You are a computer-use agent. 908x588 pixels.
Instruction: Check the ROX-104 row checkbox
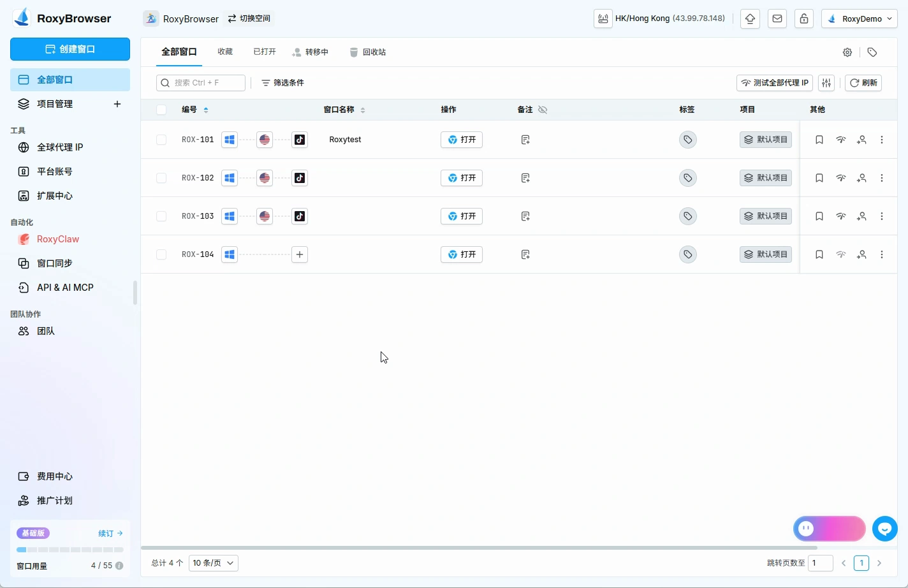coord(161,254)
